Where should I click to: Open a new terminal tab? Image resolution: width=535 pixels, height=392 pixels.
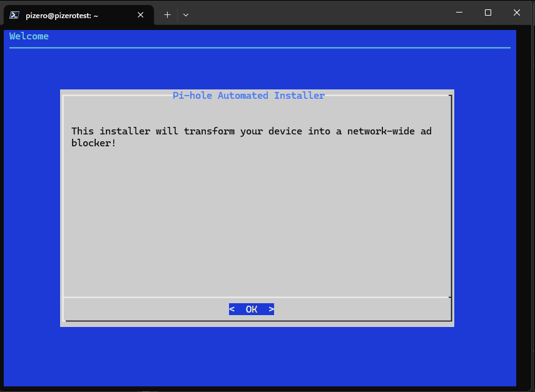[167, 15]
